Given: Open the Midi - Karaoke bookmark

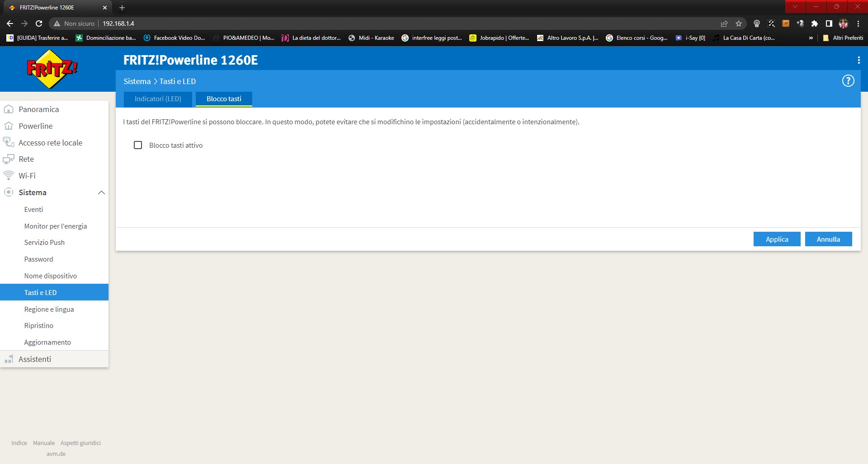Looking at the screenshot, I should pos(371,38).
